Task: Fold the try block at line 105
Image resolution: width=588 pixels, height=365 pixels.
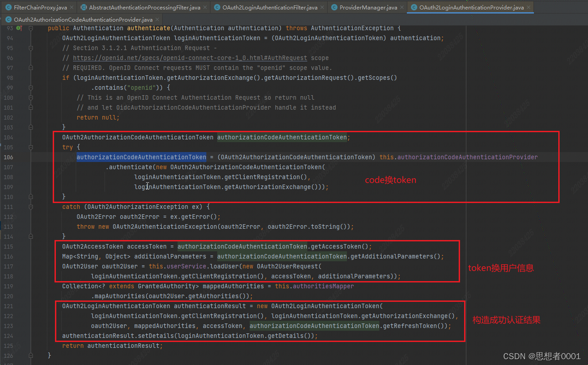Action: pyautogui.click(x=31, y=147)
